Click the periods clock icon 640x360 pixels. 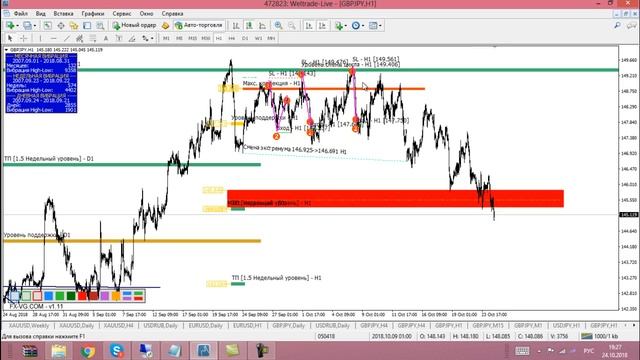tap(356, 26)
